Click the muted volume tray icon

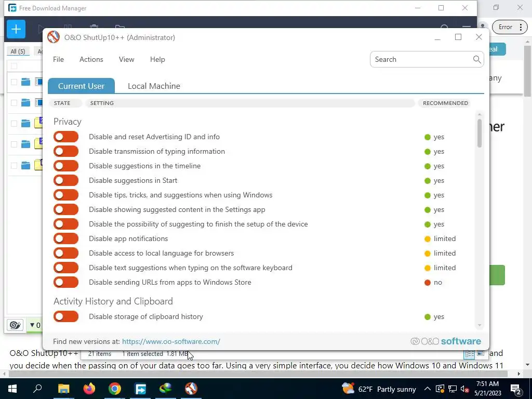click(464, 389)
